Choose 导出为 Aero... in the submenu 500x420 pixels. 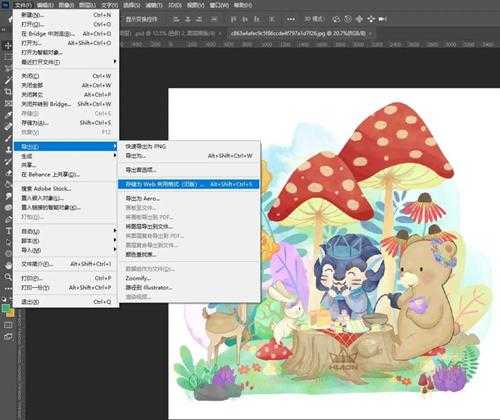pyautogui.click(x=189, y=198)
